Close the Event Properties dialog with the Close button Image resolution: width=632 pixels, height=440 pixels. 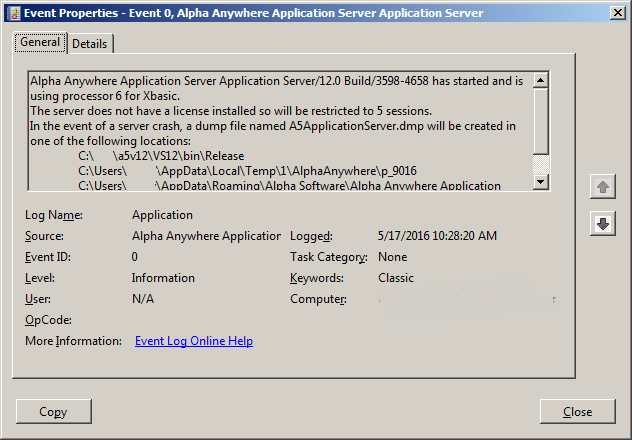578,411
